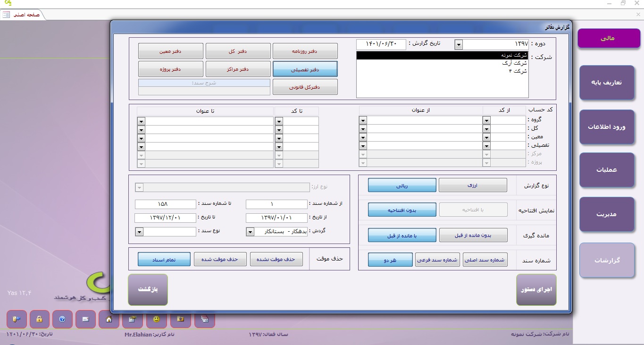The height and width of the screenshot is (345, 644).
Task: Open the مدیریت sidebar menu
Action: click(607, 214)
